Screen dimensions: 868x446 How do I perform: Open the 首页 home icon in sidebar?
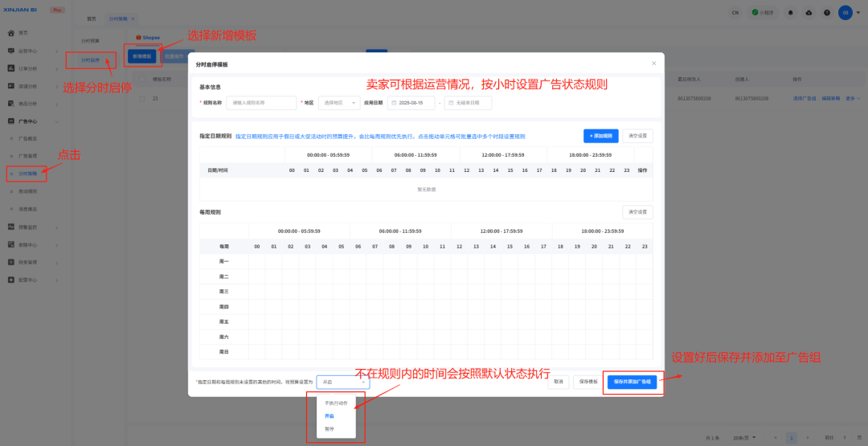[11, 33]
